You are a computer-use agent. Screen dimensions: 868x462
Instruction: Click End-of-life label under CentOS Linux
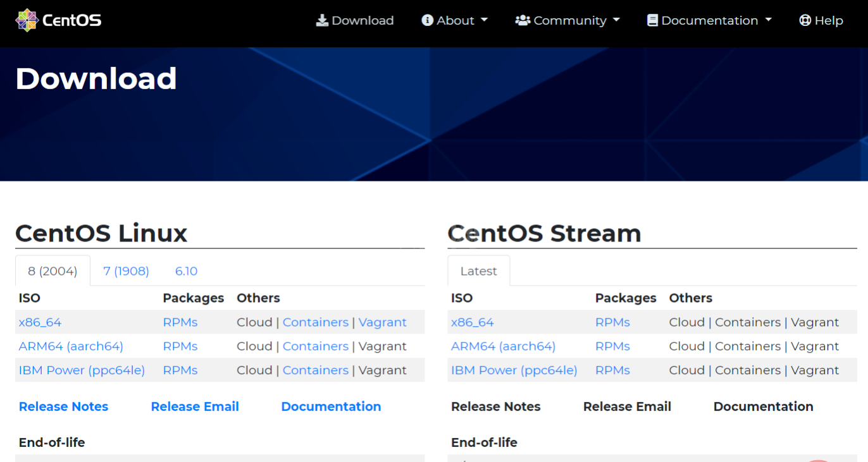52,442
